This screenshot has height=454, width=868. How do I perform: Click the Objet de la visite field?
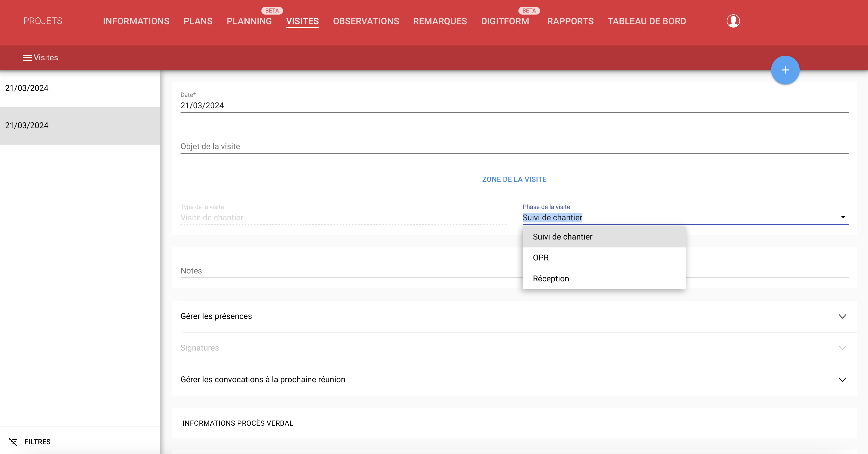514,146
